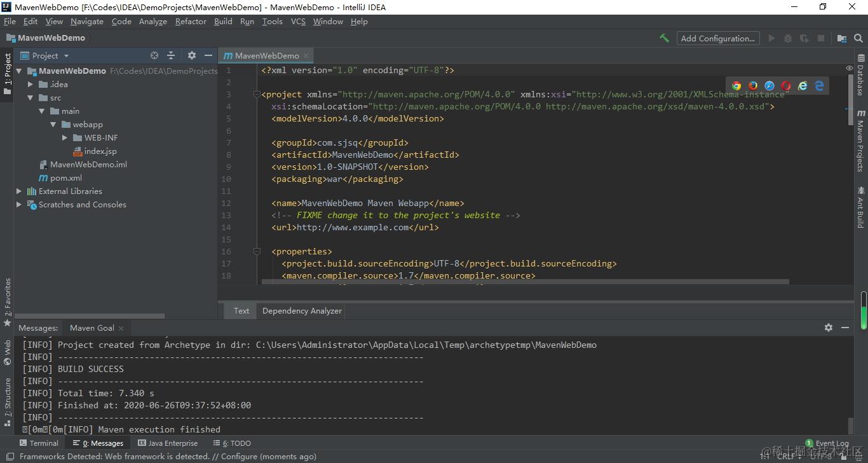Click the External Libraries bar-chart icon
This screenshot has height=463, width=868.
32,191
